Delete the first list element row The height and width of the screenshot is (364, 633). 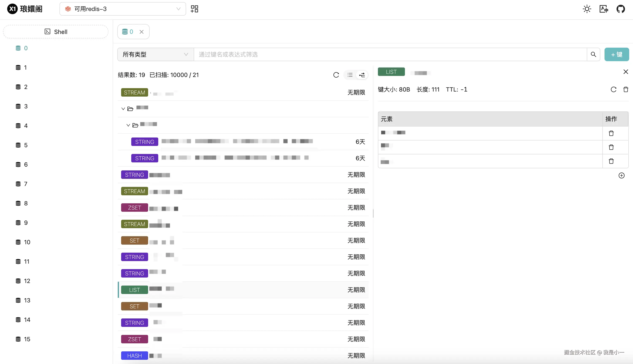click(x=611, y=133)
